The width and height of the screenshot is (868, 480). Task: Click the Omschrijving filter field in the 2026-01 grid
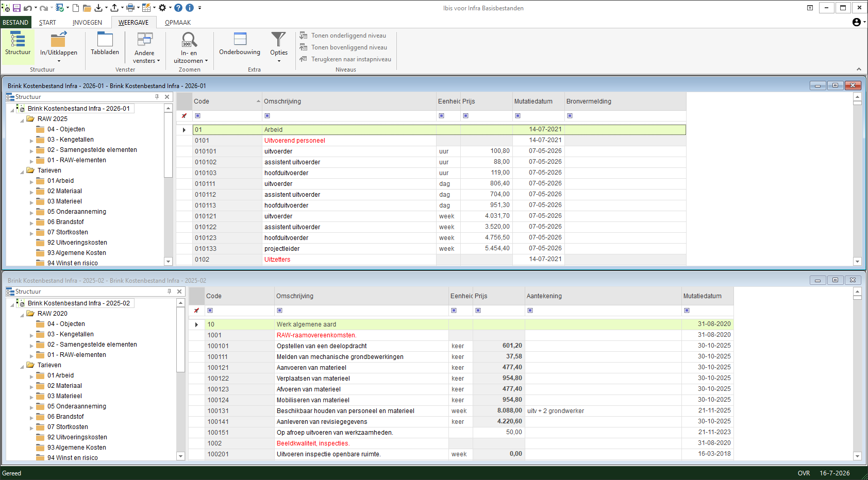[x=349, y=116]
